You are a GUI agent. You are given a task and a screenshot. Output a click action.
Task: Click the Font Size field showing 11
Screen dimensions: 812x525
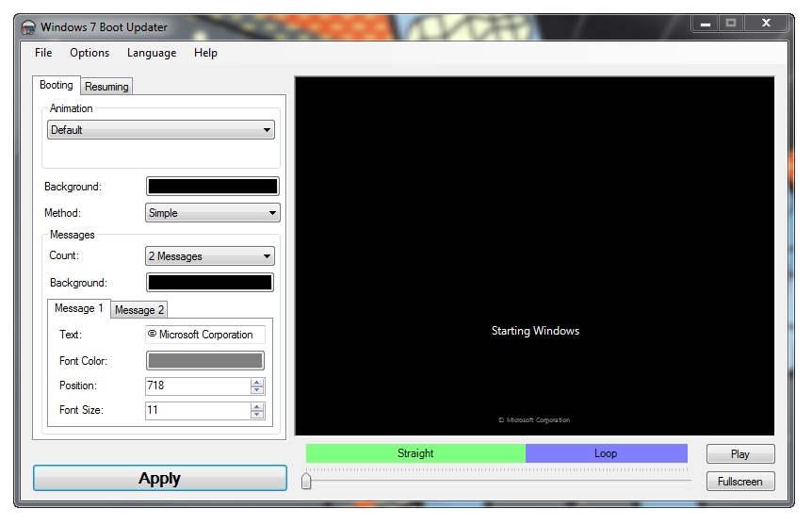[x=198, y=410]
